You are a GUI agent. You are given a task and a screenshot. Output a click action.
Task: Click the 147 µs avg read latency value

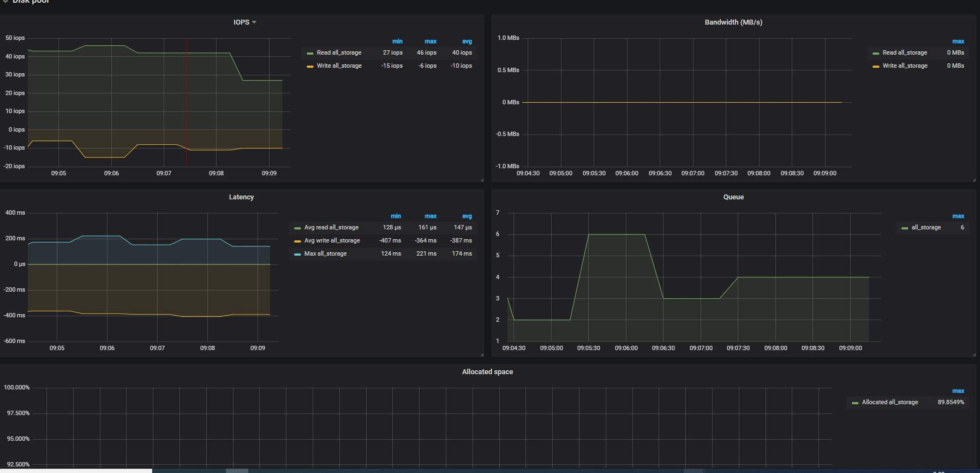(x=463, y=228)
